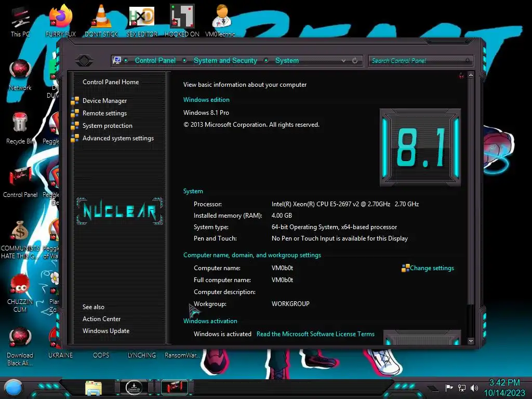Click the scrollbar up arrow in System window
Viewport: 532px width, 399px height.
pos(471,75)
